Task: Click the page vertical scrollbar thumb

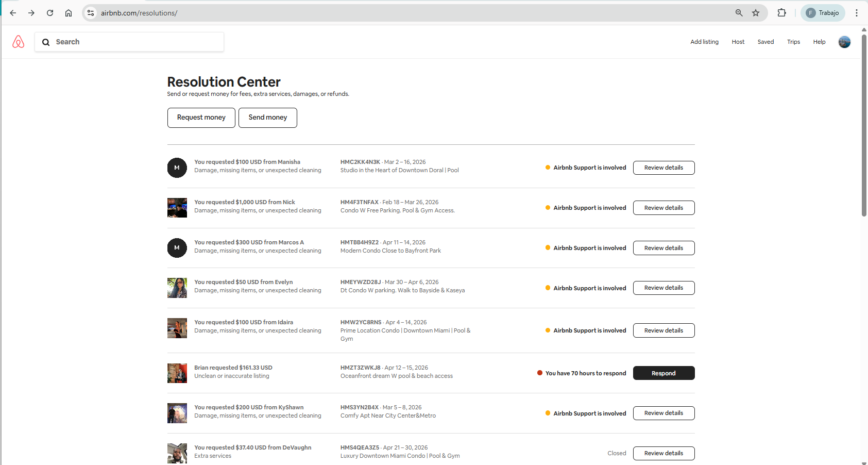Action: click(x=864, y=125)
